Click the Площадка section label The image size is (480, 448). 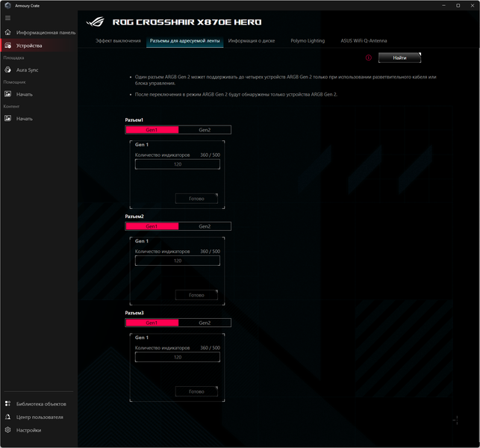tap(13, 57)
